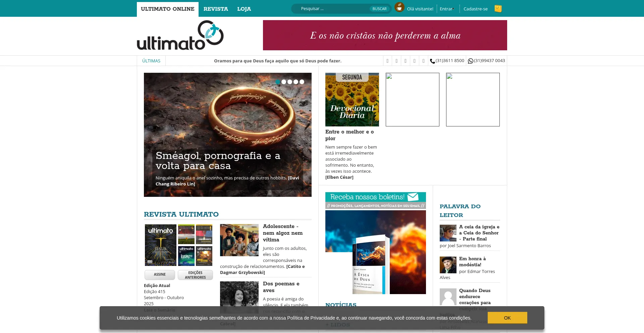Image resolution: width=644 pixels, height=333 pixels.
Task: Open the yellow shopping bag cart icon
Action: pos(498,9)
